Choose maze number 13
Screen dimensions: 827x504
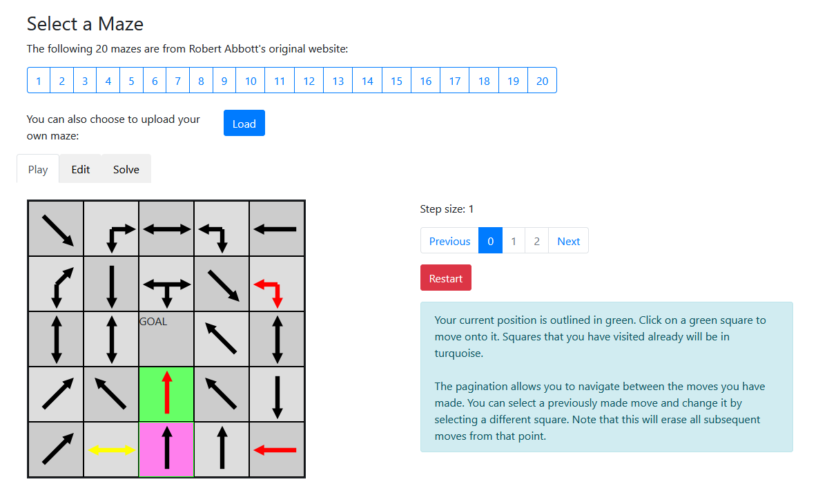tap(338, 80)
